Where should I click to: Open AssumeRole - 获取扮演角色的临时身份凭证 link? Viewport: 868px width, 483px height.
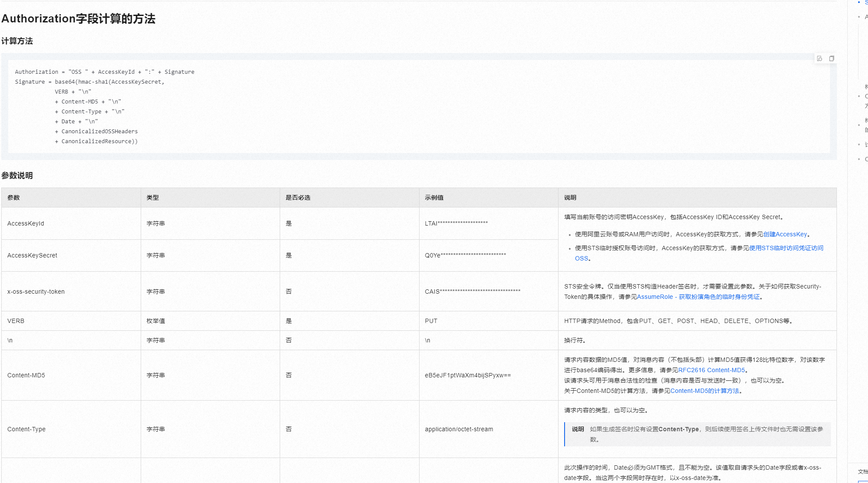[698, 297]
